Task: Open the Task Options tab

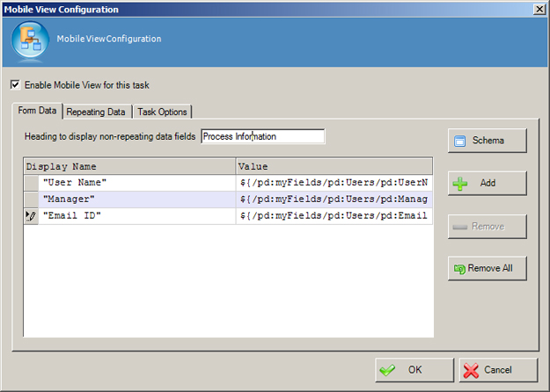Action: point(162,112)
